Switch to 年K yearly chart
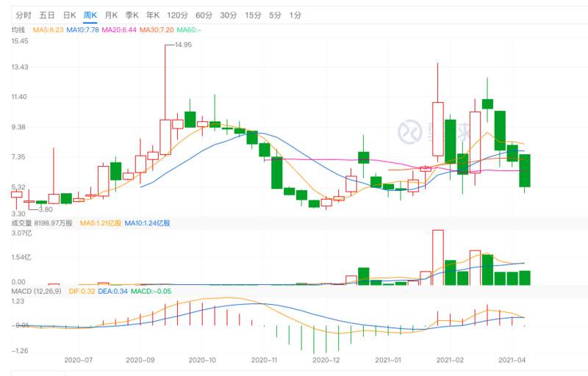The image size is (588, 376). coord(154,15)
